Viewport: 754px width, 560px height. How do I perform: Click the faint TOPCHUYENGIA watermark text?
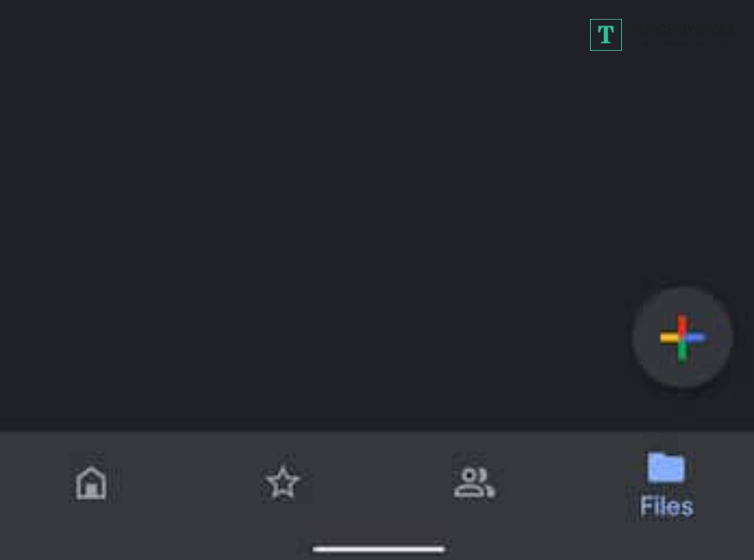683,30
